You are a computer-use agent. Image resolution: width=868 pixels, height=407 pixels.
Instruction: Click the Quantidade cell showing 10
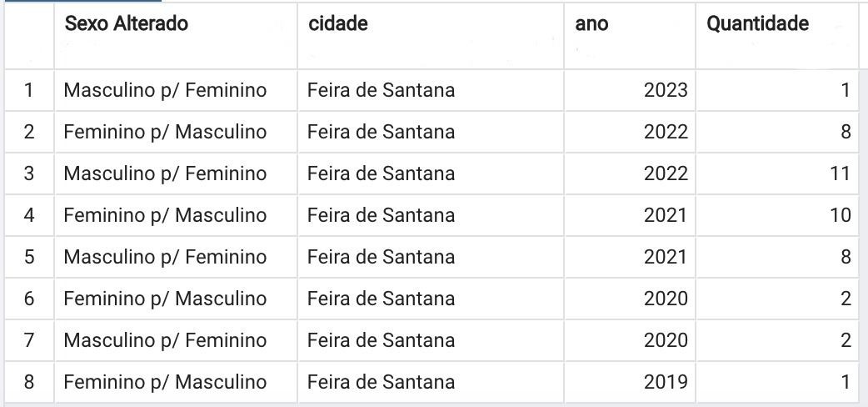coord(777,215)
